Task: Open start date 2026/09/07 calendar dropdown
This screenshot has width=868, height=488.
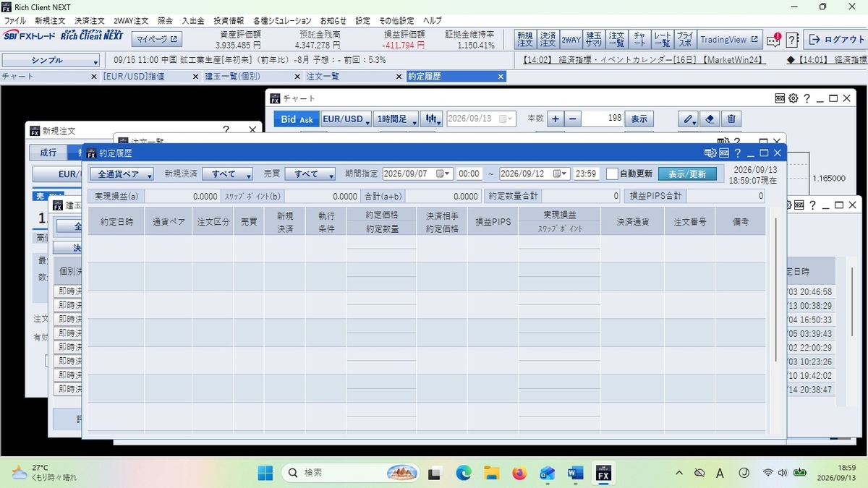Action: [446, 174]
